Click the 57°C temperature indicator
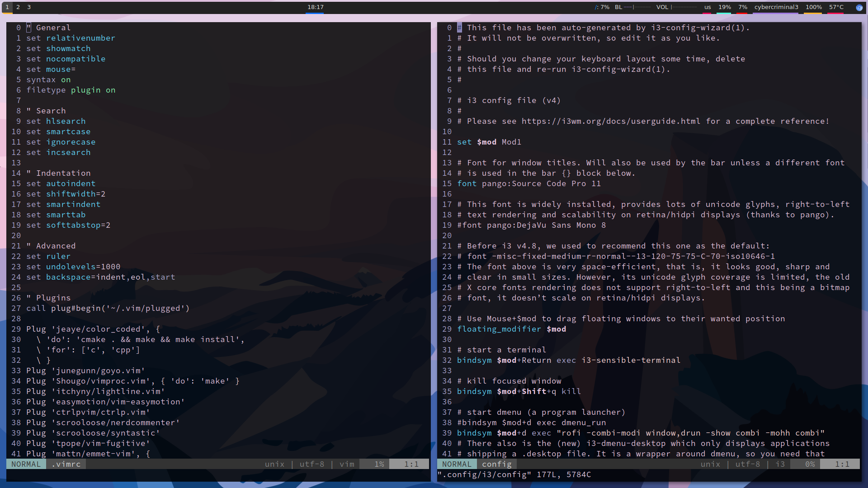Viewport: 868px width, 488px height. [836, 7]
